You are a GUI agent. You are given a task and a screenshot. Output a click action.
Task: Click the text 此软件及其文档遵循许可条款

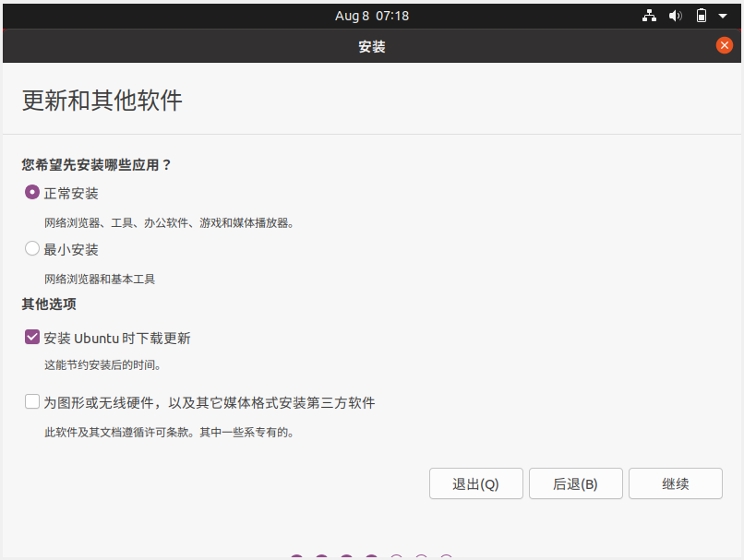pos(116,433)
